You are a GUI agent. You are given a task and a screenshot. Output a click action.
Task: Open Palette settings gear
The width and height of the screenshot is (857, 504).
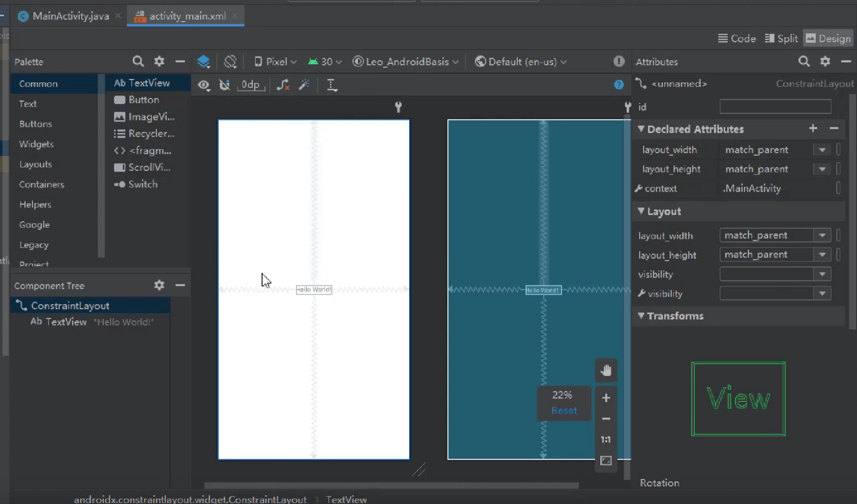coord(159,61)
